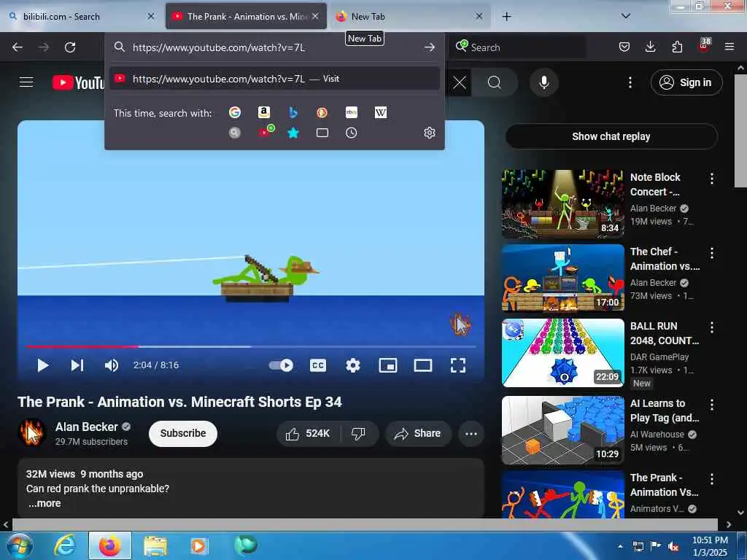
Task: List all tabs dropdown arrow
Action: tap(625, 16)
